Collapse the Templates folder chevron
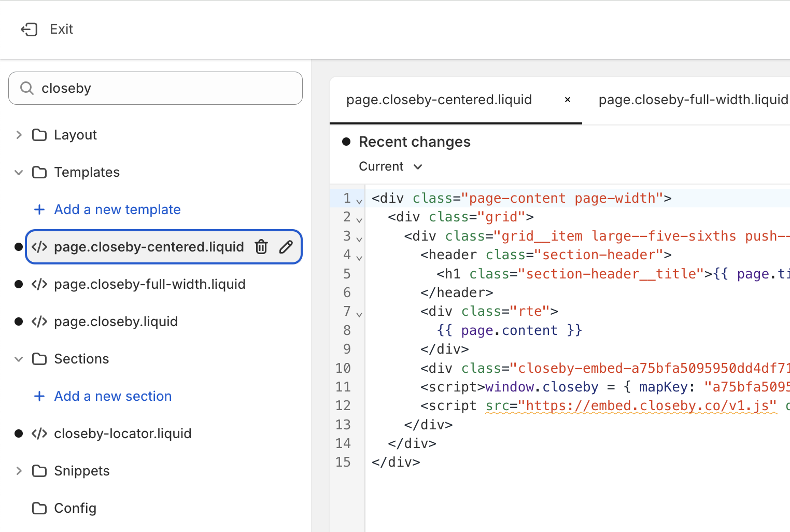This screenshot has height=532, width=790. [x=19, y=172]
